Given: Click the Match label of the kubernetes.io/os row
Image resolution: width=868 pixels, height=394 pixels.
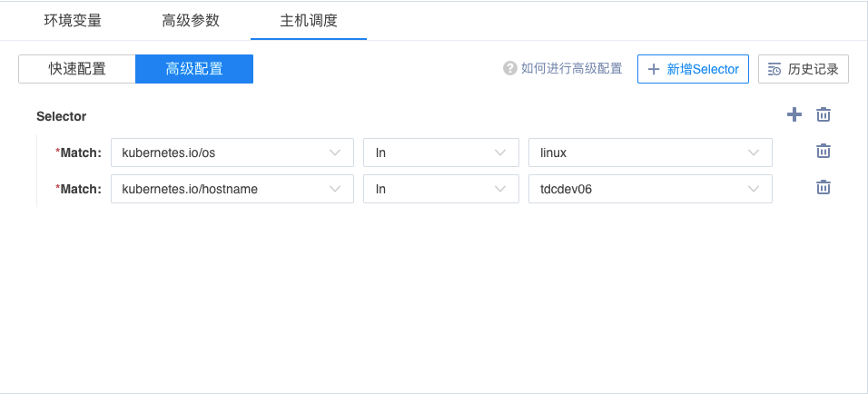Looking at the screenshot, I should (x=81, y=153).
